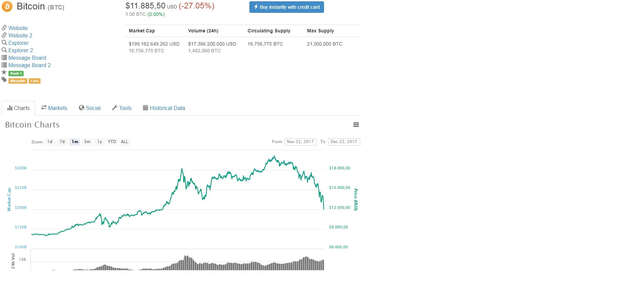Click the magnifier icon beside Explorer 2
Viewport: 644px width, 281px height.
(x=4, y=50)
